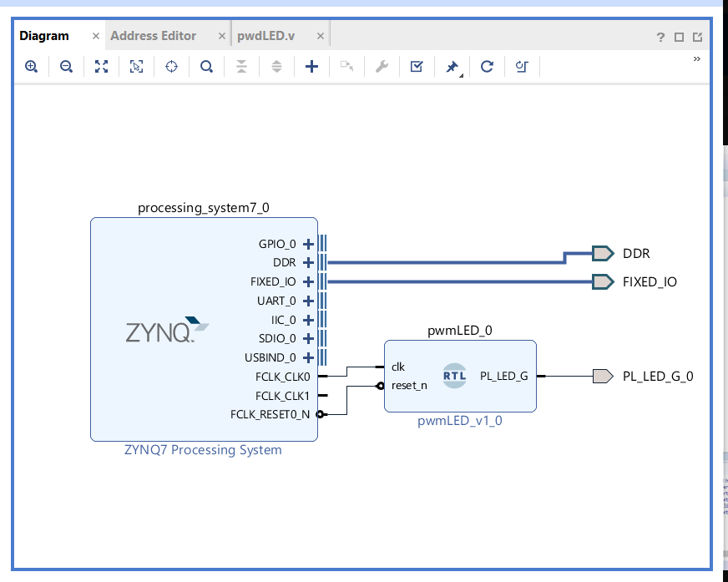Image resolution: width=728 pixels, height=582 pixels.
Task: Click the Add IP plus icon
Action: pos(311,67)
